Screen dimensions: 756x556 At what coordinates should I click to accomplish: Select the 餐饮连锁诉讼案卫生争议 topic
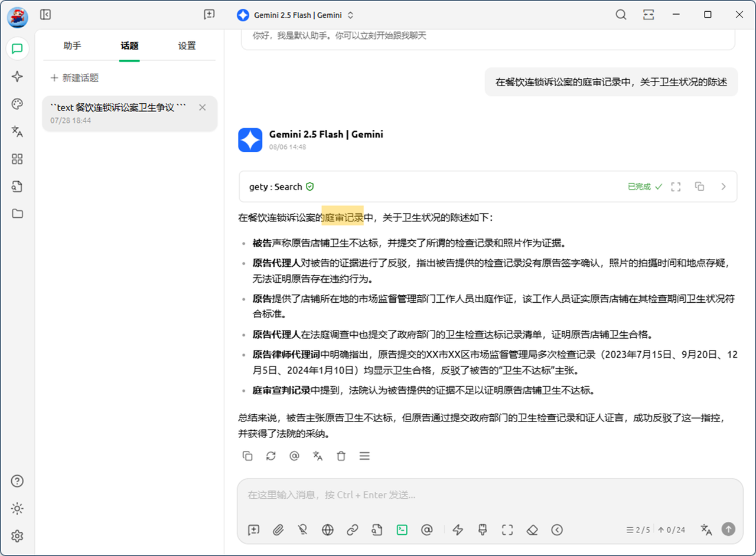[129, 113]
